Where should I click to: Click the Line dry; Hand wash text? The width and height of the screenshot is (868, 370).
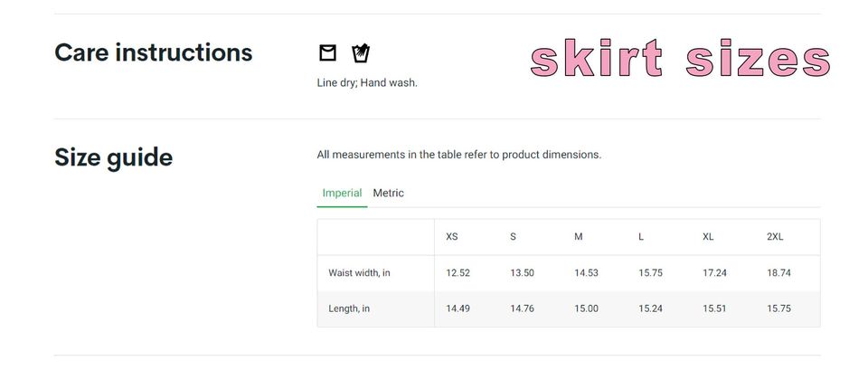click(x=367, y=82)
